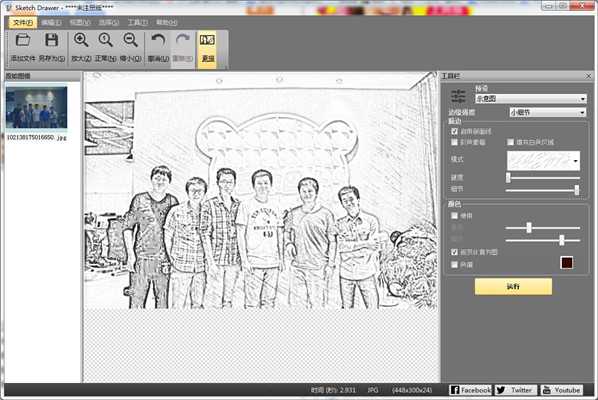598x400 pixels.
Task: Toggle the checked checkbox above the frame option
Action: click(x=454, y=252)
